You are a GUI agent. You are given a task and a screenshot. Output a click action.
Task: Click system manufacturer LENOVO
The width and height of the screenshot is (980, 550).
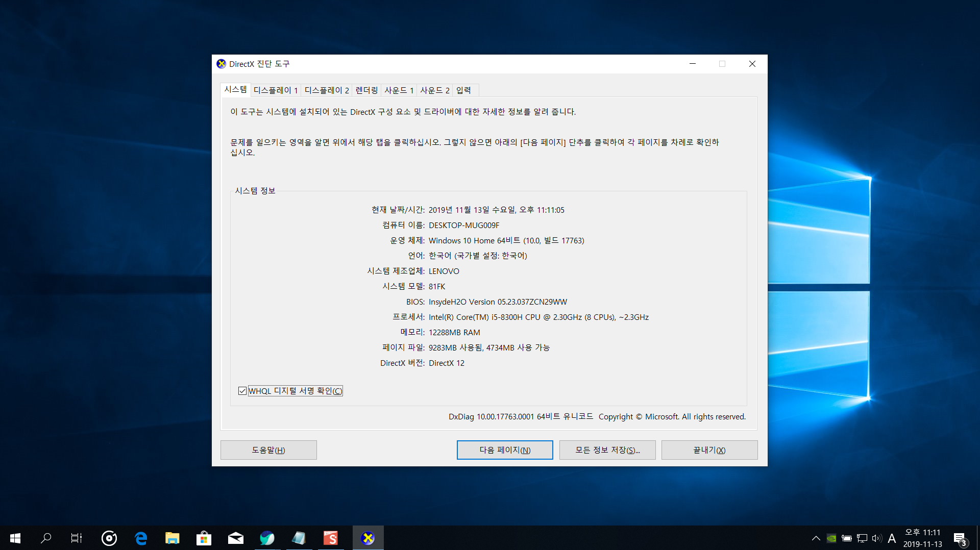(x=444, y=271)
